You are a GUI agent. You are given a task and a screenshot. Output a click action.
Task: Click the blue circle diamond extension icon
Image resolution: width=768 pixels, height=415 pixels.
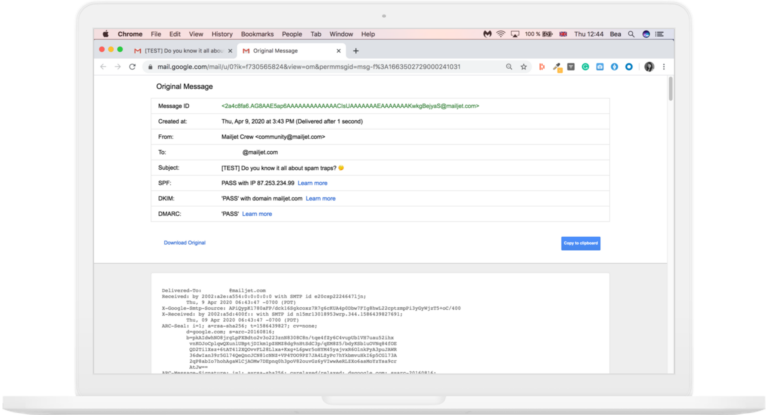coord(614,67)
